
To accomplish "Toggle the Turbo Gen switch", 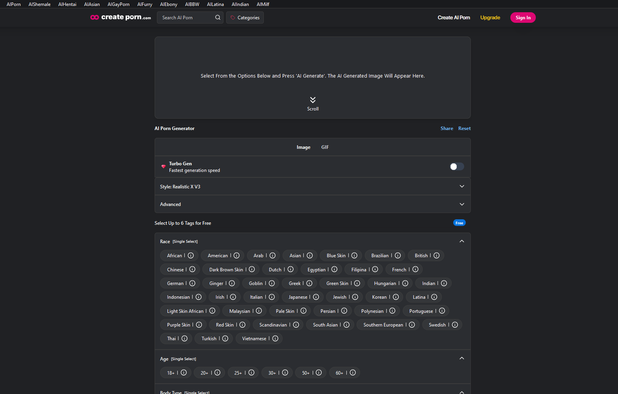I will [x=457, y=167].
